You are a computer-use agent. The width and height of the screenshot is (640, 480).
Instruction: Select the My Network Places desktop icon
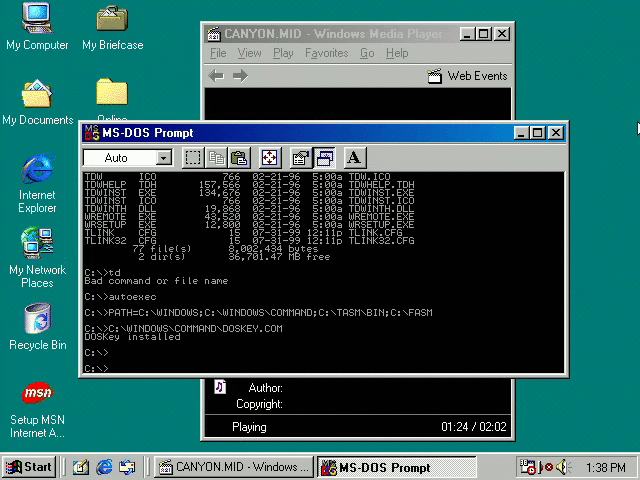pyautogui.click(x=37, y=258)
